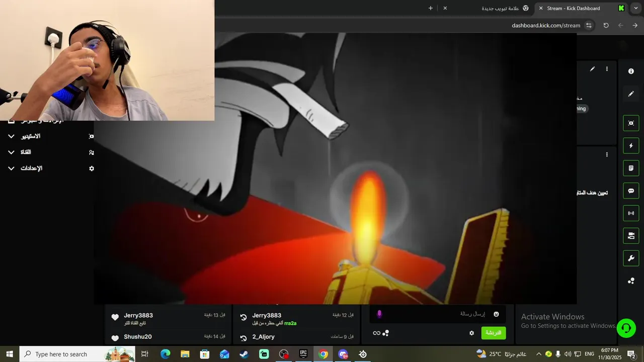Open chat settings gear icon
Screen dimensions: 644x362
[x=471, y=333]
